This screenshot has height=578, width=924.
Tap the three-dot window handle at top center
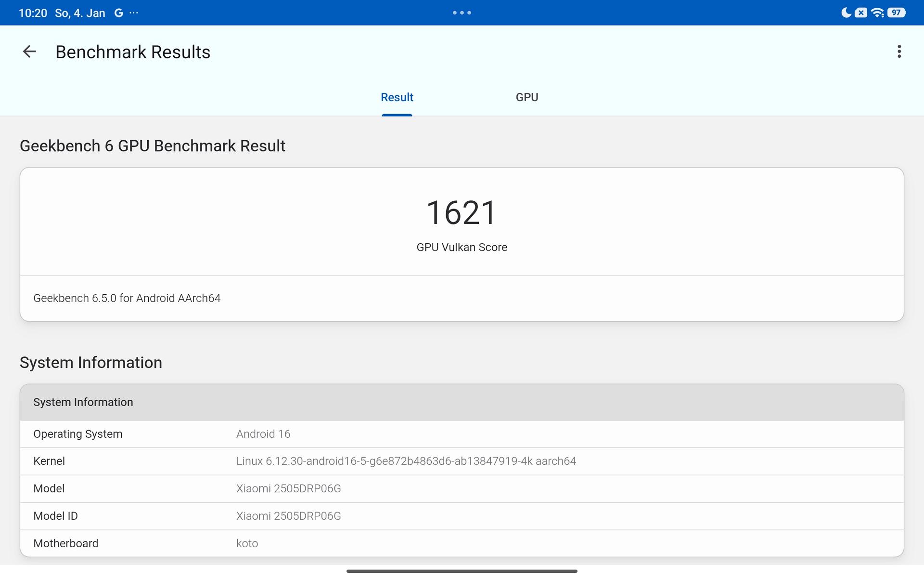tap(462, 13)
